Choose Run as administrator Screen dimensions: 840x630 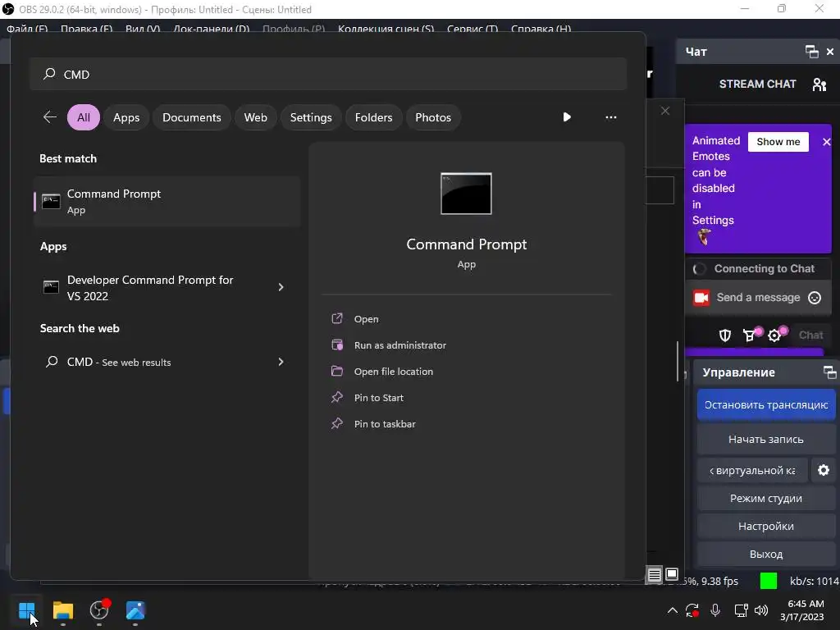399,345
